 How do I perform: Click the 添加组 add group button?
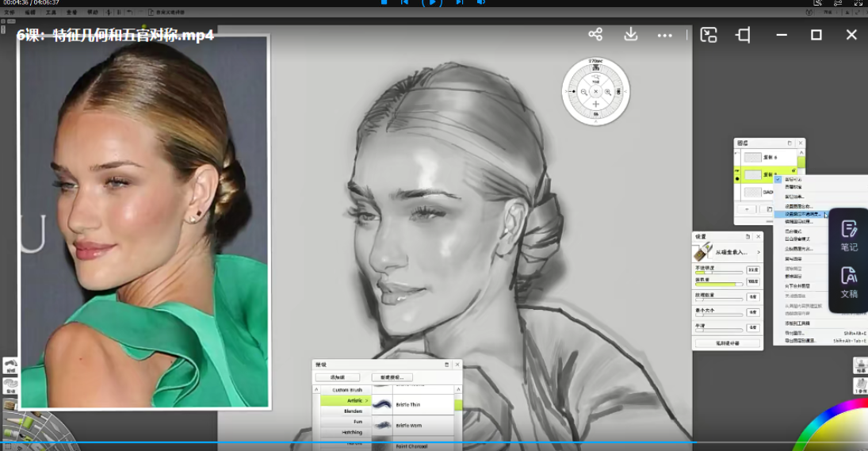[x=338, y=377]
